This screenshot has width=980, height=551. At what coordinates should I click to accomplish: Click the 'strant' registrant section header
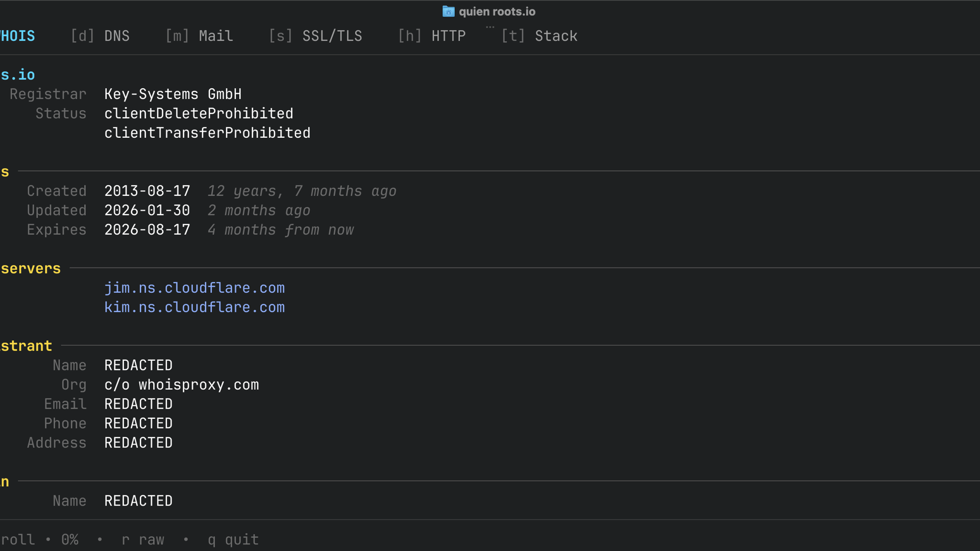pyautogui.click(x=26, y=345)
